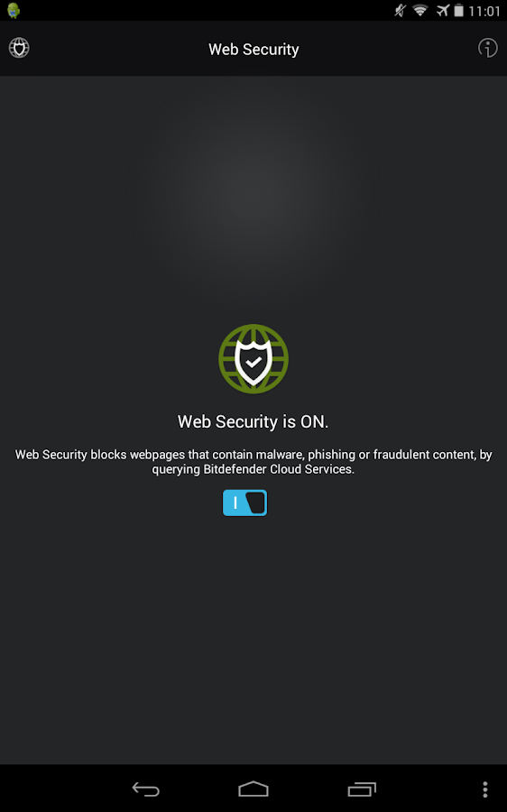This screenshot has height=812, width=507.
Task: Tap the blue 'I' side of switch
Action: (x=235, y=503)
